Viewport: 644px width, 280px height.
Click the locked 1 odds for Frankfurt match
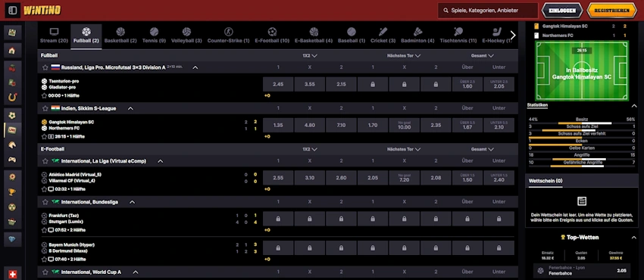pos(278,219)
